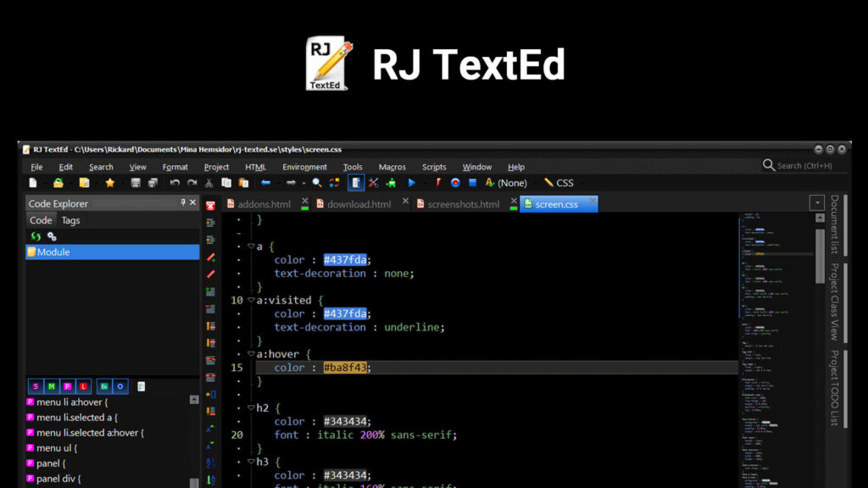Image resolution: width=868 pixels, height=488 pixels.
Task: Open the File menu
Action: coord(36,167)
